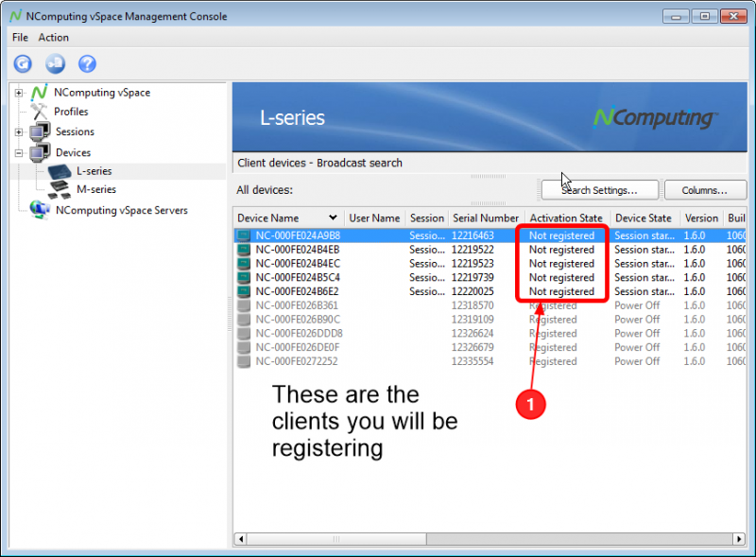The image size is (756, 557).
Task: Click the L-series device icon
Action: [x=60, y=171]
